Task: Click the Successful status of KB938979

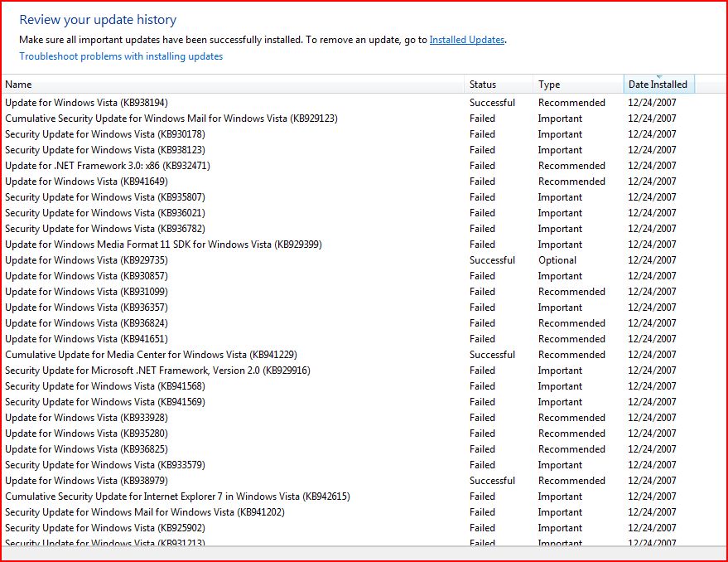Action: pos(492,481)
